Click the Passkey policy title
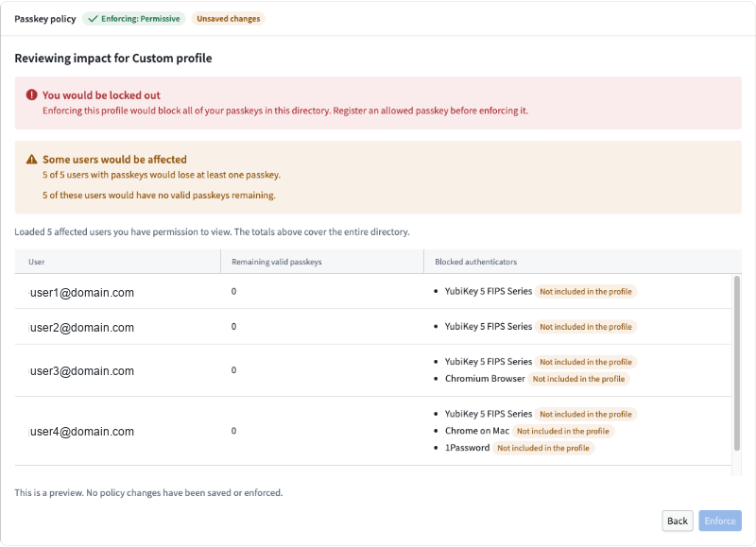The width and height of the screenshot is (756, 547). (45, 19)
